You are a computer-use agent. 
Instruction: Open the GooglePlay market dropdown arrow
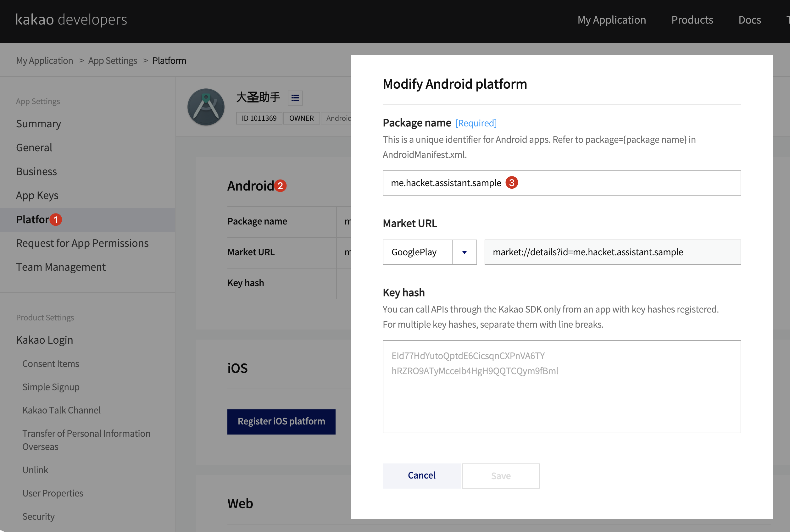pyautogui.click(x=464, y=252)
